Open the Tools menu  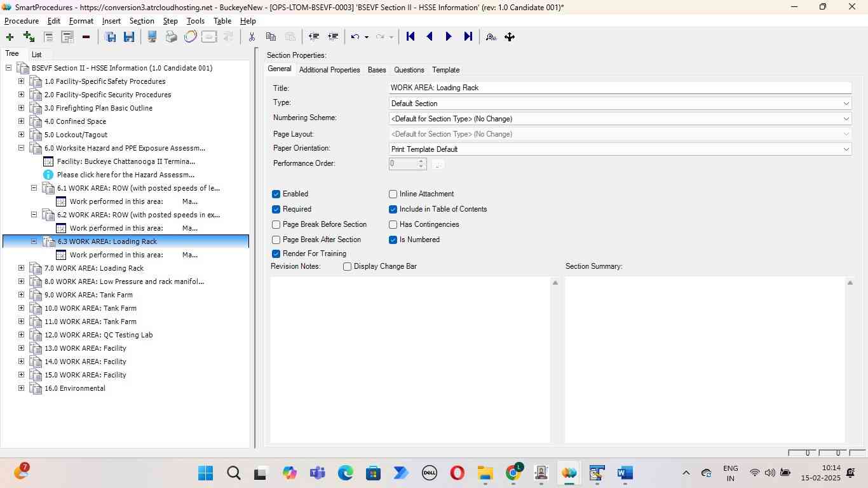(196, 21)
